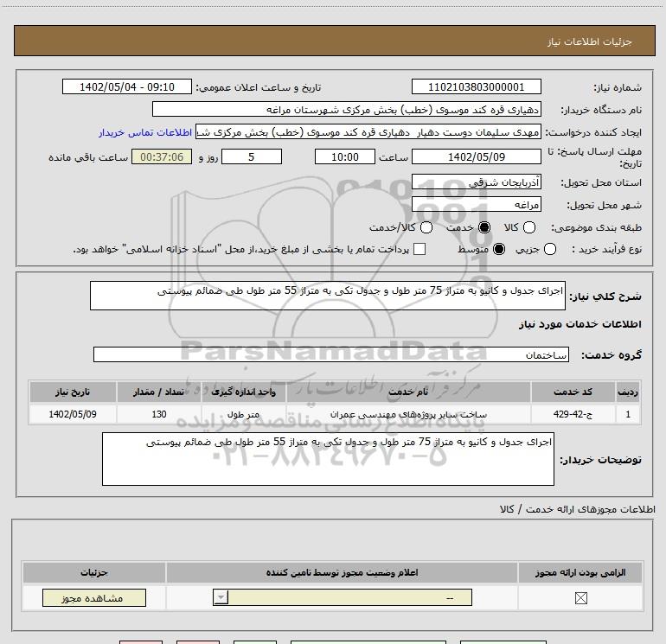Click the الزامی بودن ارائه مجوز header

pyautogui.click(x=580, y=572)
